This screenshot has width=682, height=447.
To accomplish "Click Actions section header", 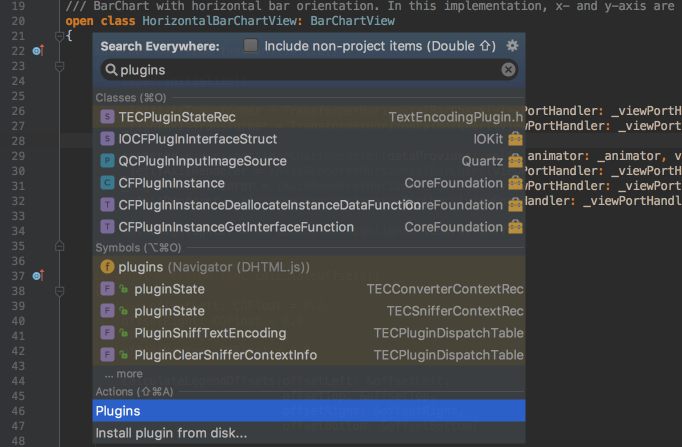I will tap(134, 391).
